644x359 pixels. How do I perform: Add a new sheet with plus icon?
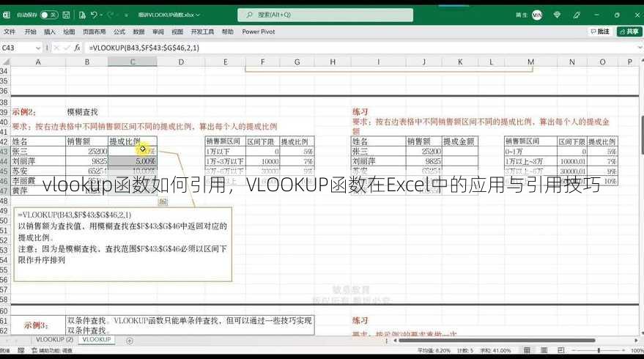tap(130, 341)
